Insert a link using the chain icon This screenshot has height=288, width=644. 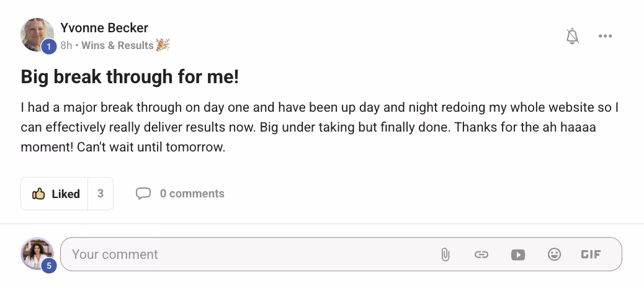[481, 254]
